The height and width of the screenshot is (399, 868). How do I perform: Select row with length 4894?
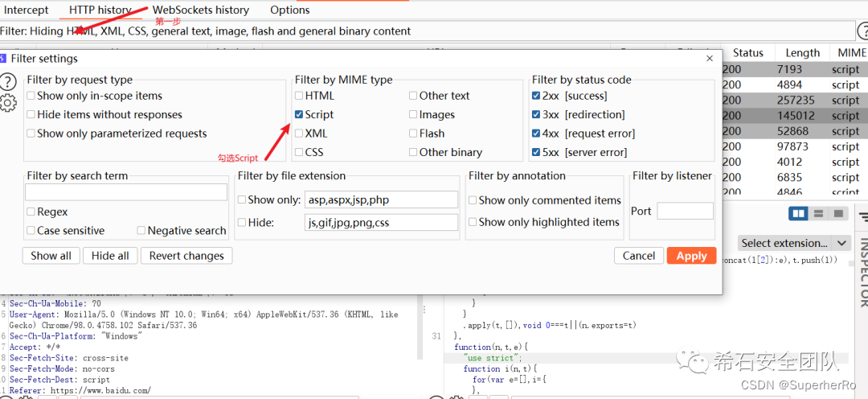[795, 84]
